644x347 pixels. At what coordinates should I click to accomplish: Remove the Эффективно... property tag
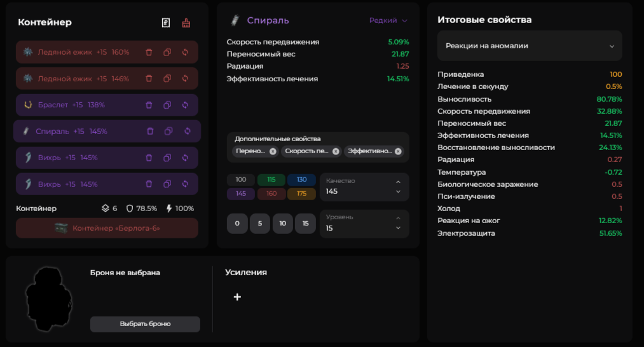pos(398,151)
